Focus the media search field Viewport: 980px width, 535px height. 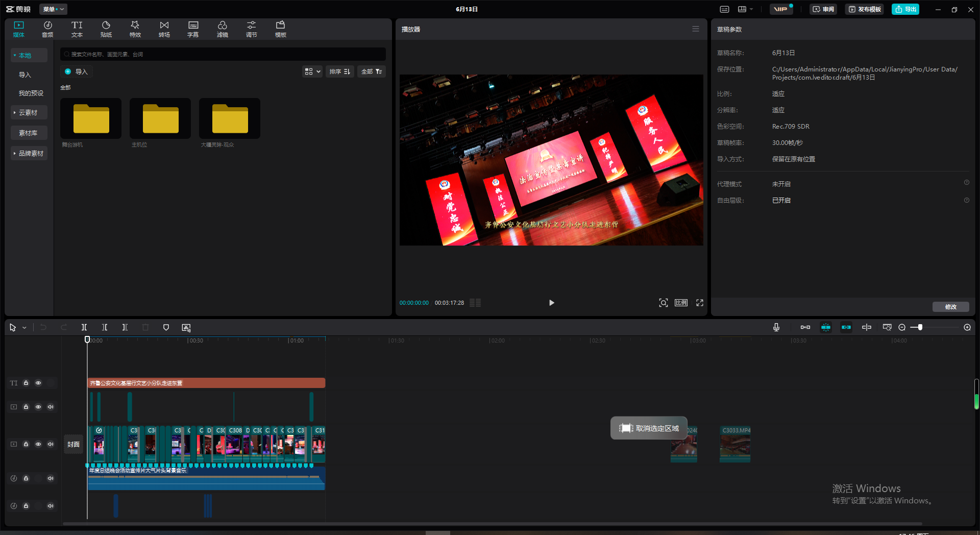pyautogui.click(x=223, y=54)
